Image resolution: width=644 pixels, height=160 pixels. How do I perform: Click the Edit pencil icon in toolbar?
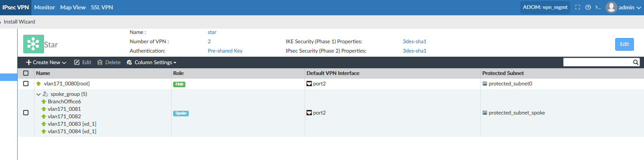tap(77, 62)
